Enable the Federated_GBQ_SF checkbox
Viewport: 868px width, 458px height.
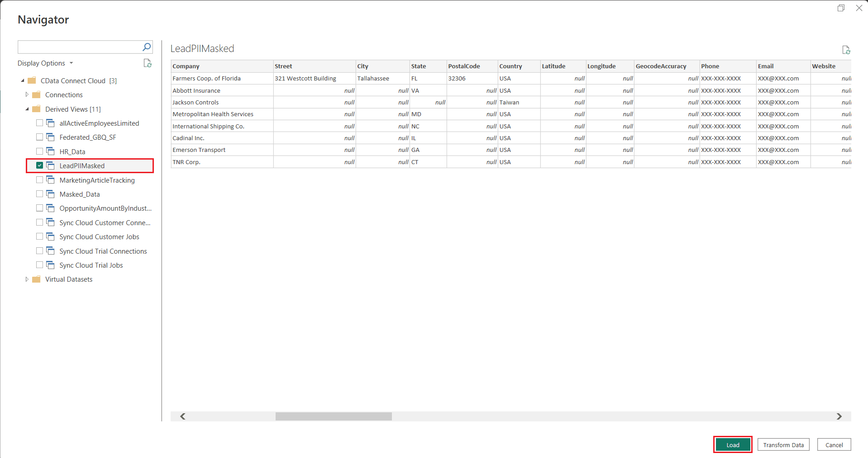point(40,137)
